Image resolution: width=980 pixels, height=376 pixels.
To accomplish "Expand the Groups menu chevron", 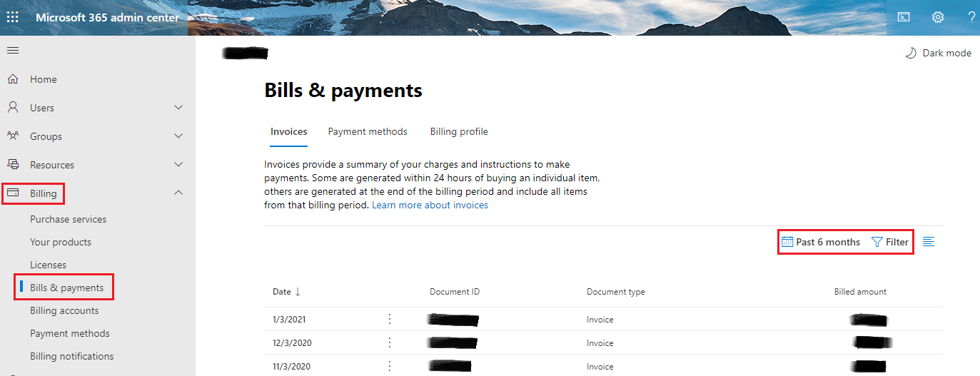I will point(178,136).
